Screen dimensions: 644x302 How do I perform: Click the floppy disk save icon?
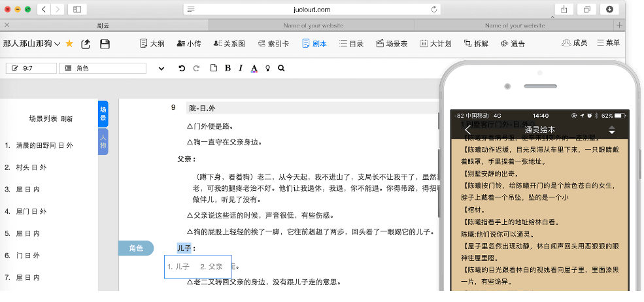click(x=105, y=44)
